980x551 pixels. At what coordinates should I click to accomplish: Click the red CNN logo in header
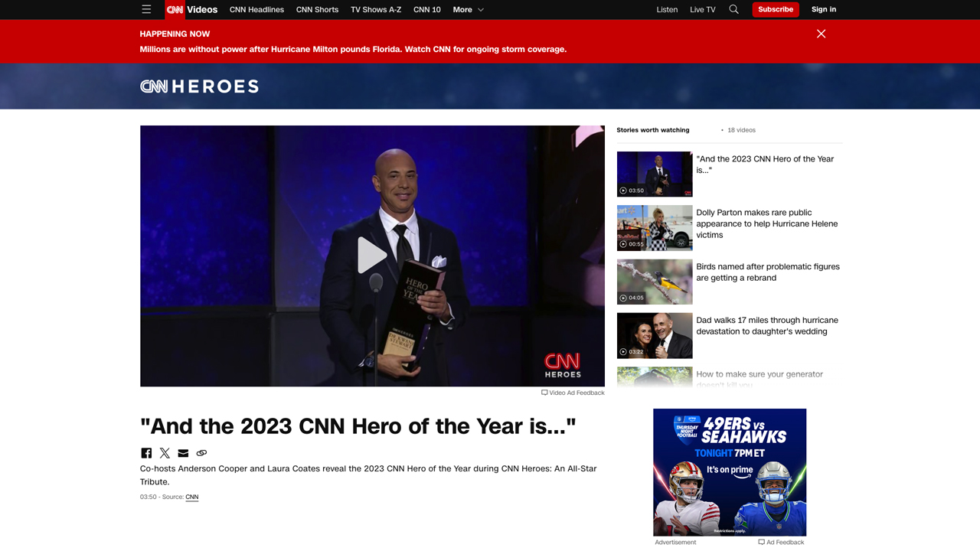[x=175, y=9]
